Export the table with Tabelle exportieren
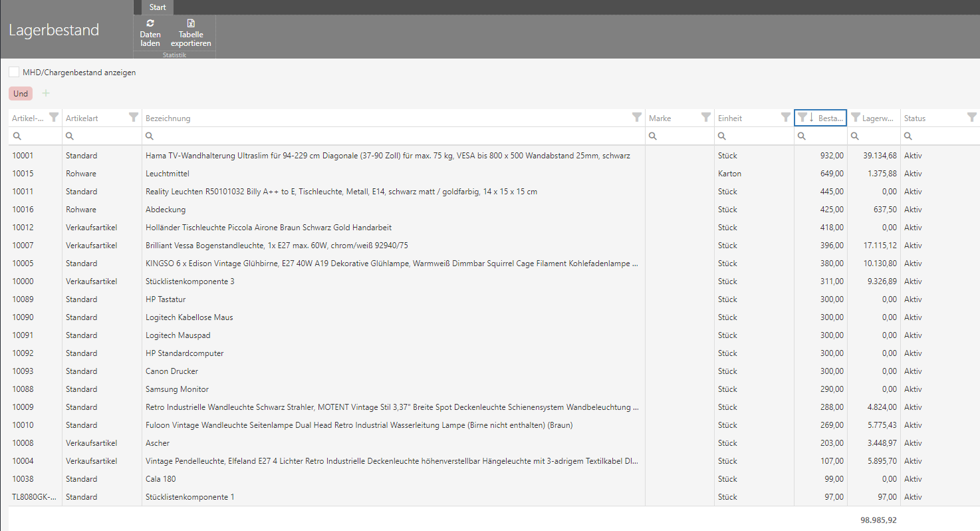 [191, 33]
